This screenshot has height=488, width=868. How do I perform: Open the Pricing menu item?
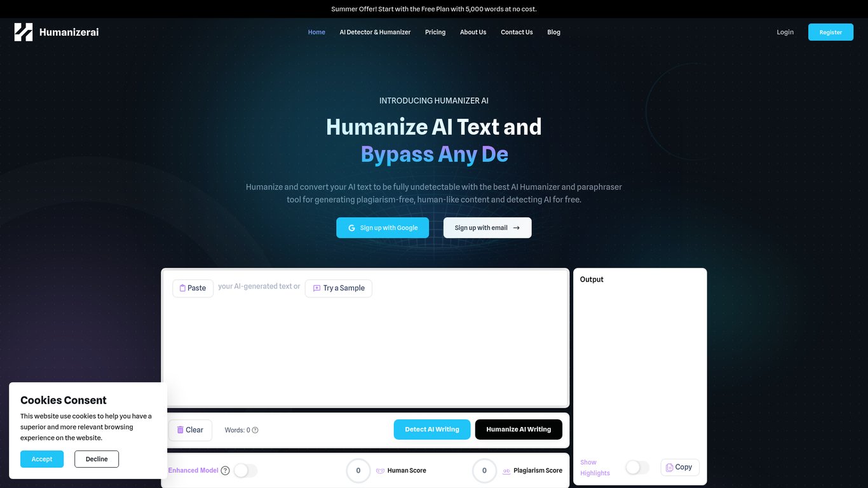435,32
